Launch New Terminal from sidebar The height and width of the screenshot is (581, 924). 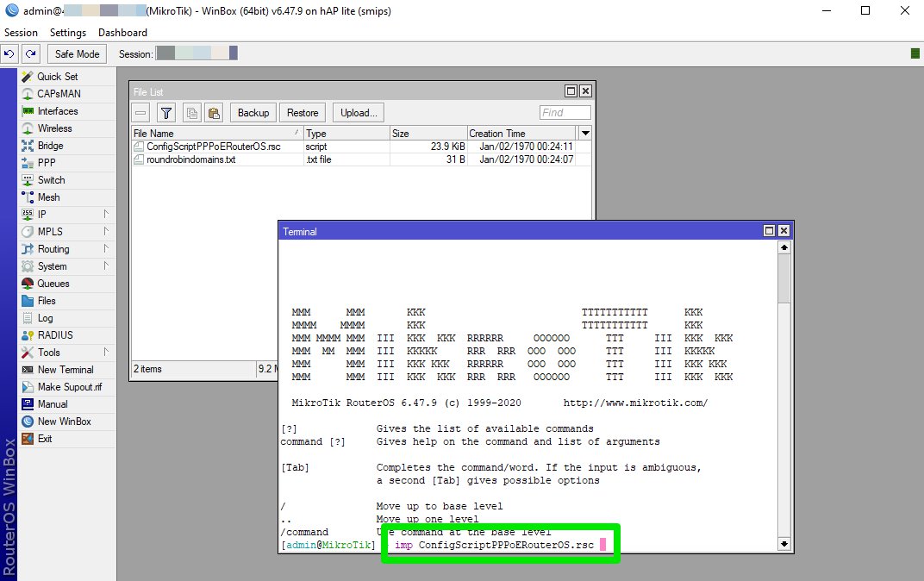coord(65,370)
